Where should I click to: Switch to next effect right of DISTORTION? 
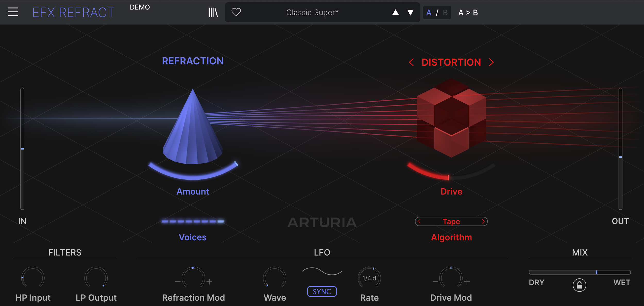[x=492, y=62]
